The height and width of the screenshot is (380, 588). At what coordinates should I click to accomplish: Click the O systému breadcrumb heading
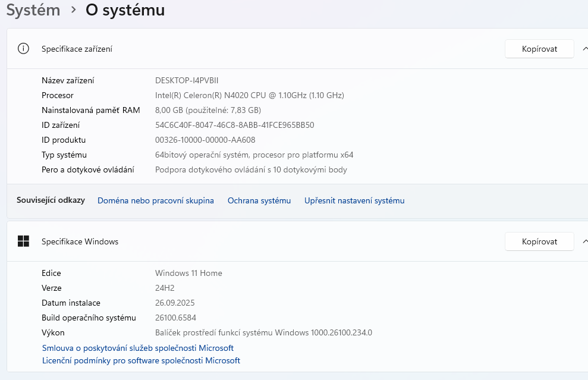coord(125,10)
